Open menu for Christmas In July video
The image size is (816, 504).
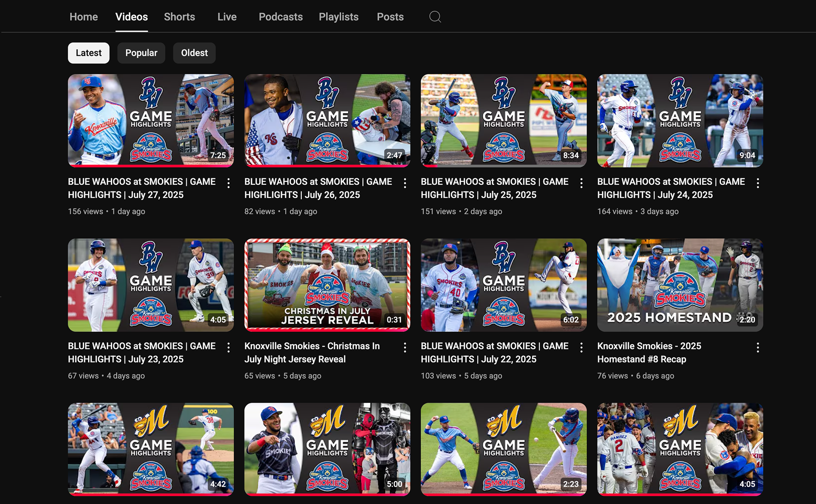point(405,348)
